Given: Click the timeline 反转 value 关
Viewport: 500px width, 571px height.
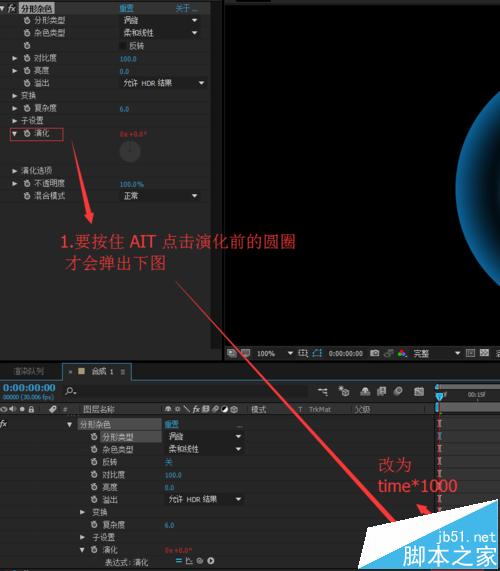Looking at the screenshot, I should point(168,462).
